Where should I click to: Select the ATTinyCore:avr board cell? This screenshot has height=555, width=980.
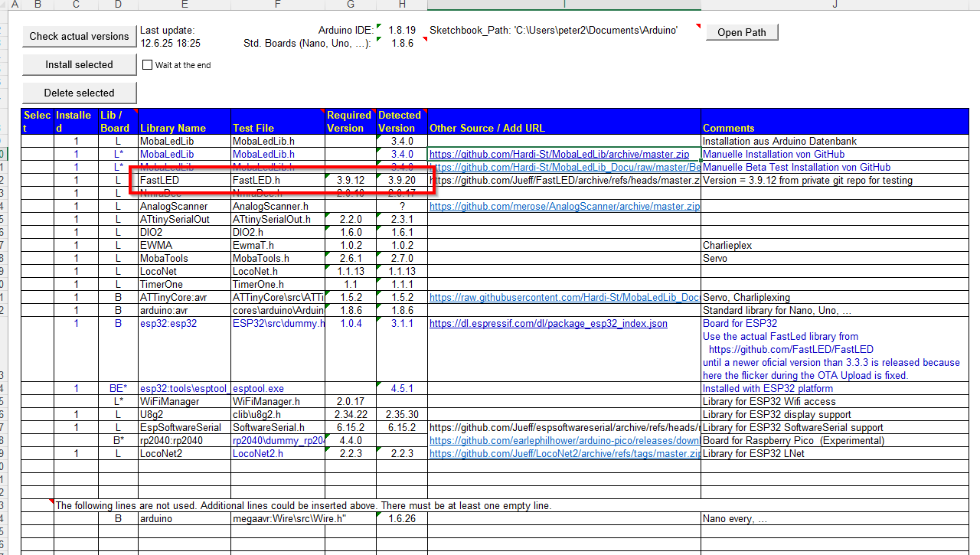[x=185, y=298]
